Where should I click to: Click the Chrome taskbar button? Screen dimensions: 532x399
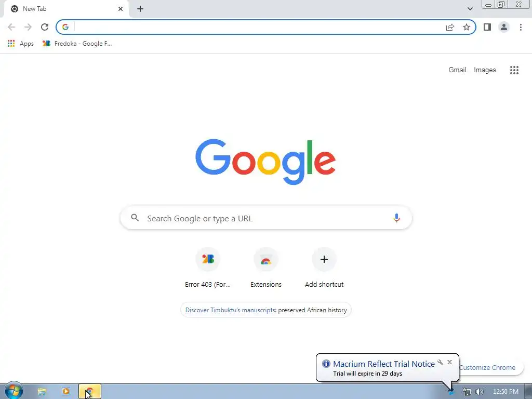click(x=90, y=392)
